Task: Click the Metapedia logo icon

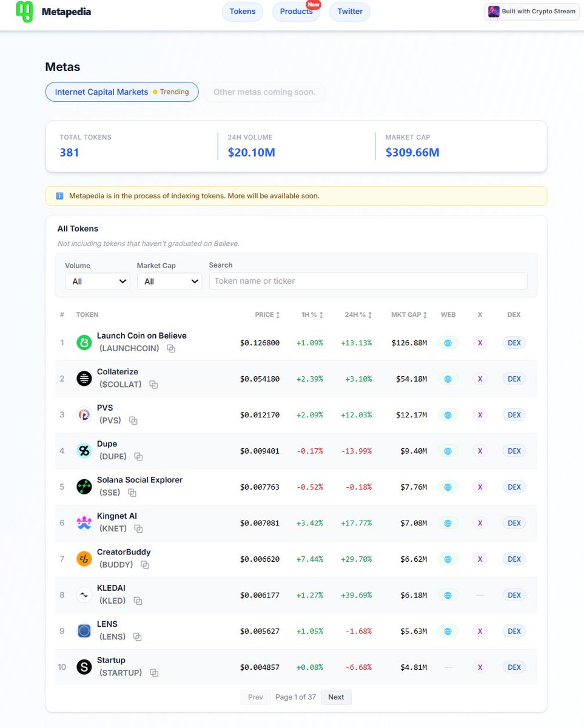Action: tap(25, 11)
